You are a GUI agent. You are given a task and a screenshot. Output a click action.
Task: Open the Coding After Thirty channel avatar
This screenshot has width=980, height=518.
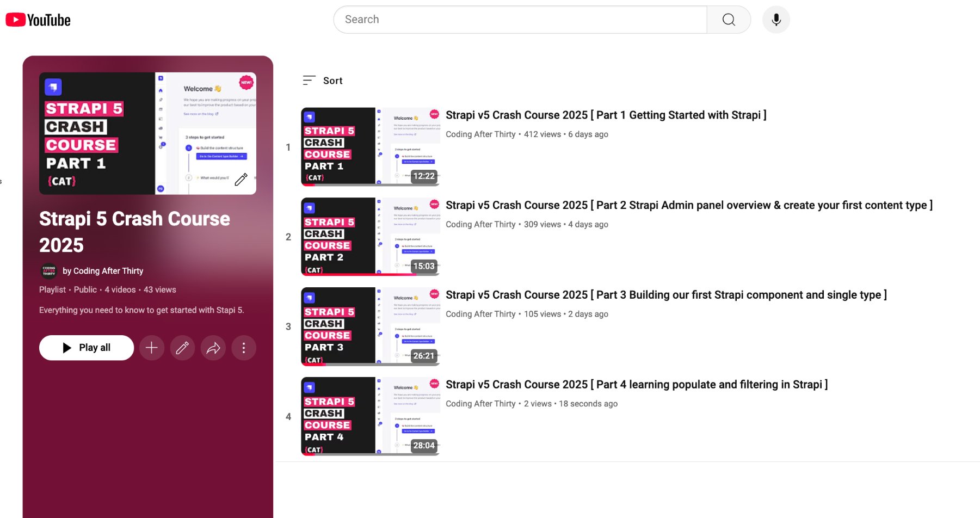point(49,271)
